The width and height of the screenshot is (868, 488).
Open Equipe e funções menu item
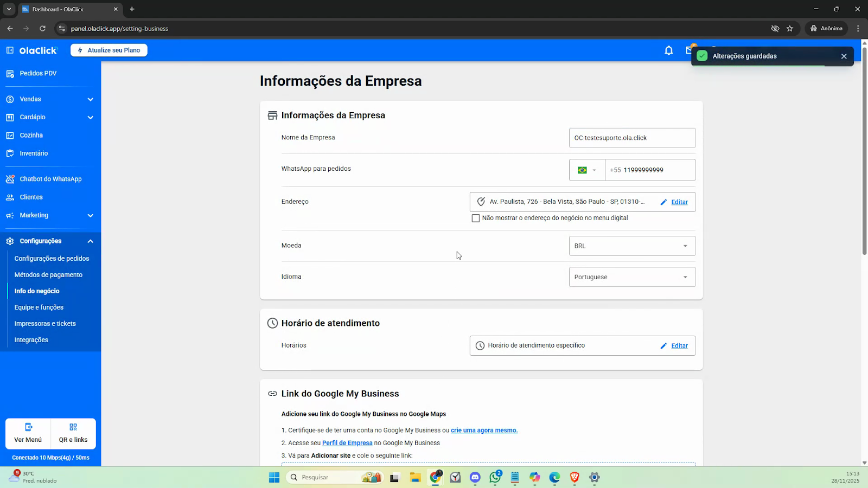(x=39, y=307)
